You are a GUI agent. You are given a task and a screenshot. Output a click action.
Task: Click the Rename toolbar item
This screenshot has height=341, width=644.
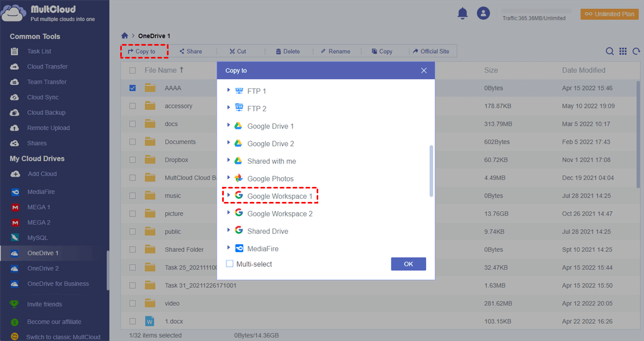pos(335,52)
